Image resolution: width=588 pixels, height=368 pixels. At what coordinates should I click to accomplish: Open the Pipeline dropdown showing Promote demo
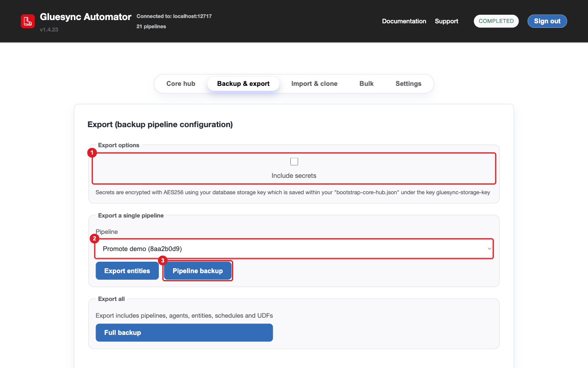[x=294, y=249]
